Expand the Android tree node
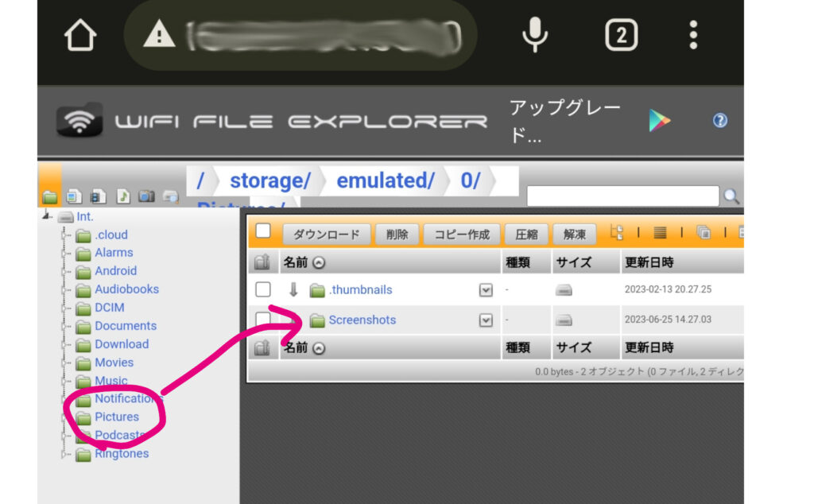The height and width of the screenshot is (504, 814). (65, 271)
